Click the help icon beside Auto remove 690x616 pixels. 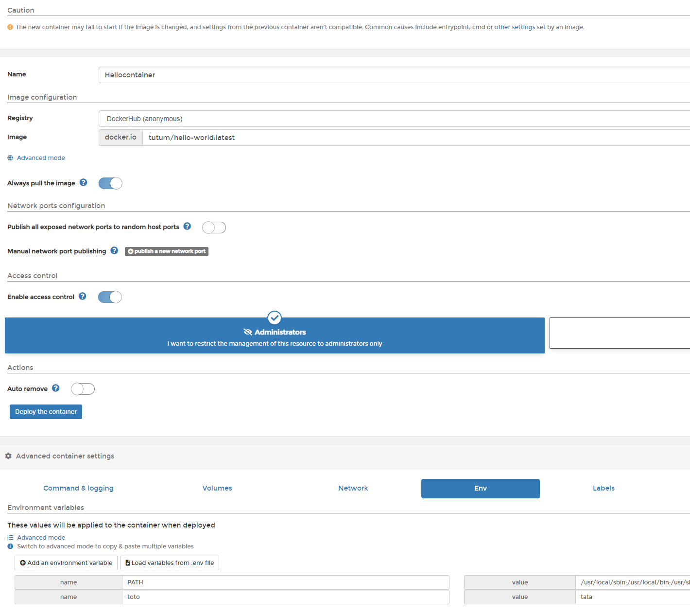55,388
